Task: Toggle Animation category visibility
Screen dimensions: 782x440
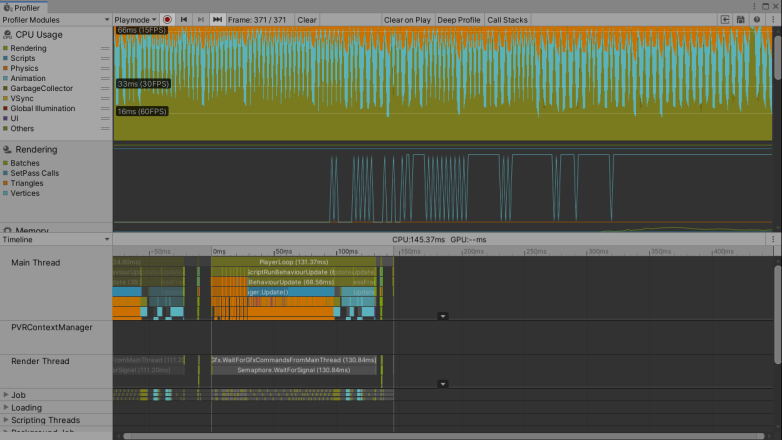Action: (x=5, y=78)
